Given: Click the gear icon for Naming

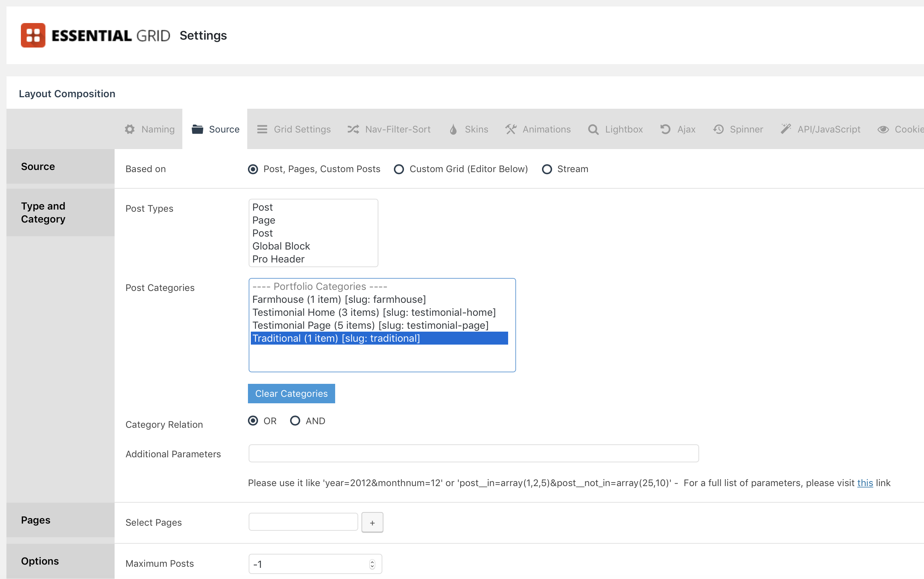Looking at the screenshot, I should pyautogui.click(x=130, y=129).
